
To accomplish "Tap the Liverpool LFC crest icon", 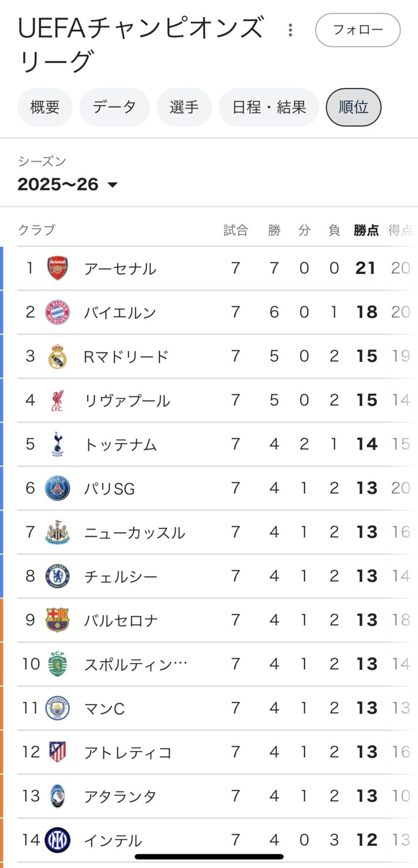I will 57,400.
